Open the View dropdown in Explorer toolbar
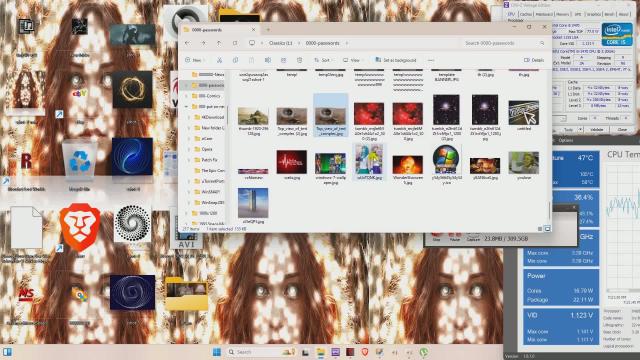The image size is (640, 360). point(353,60)
